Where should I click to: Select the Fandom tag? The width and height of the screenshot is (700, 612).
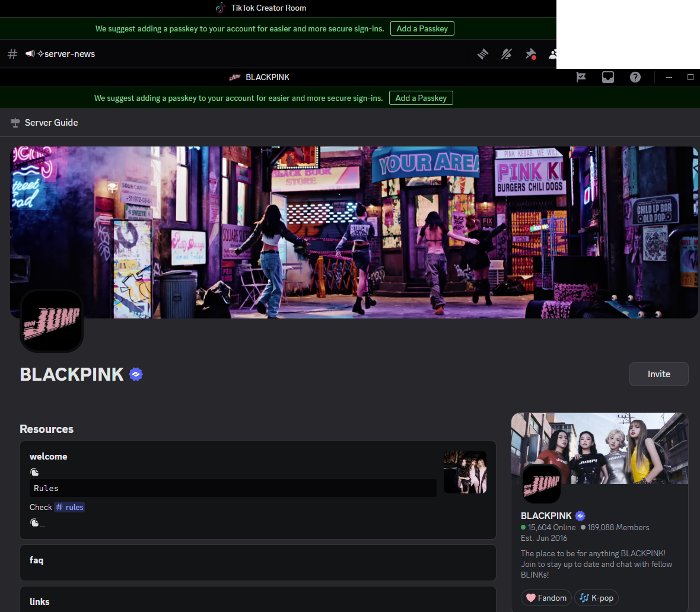pos(546,598)
